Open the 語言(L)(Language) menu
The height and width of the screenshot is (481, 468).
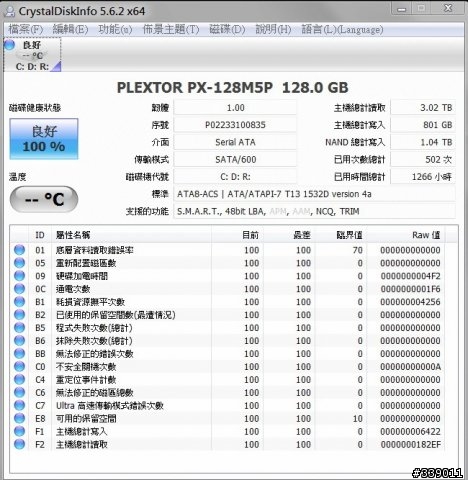(342, 29)
